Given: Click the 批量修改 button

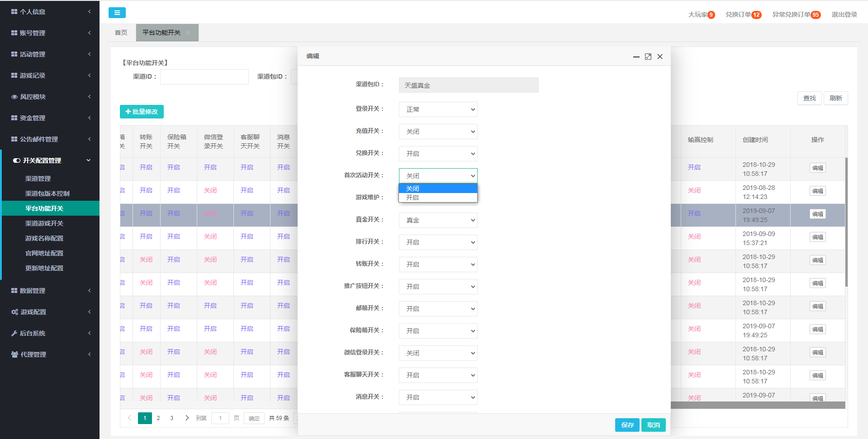Looking at the screenshot, I should point(142,112).
